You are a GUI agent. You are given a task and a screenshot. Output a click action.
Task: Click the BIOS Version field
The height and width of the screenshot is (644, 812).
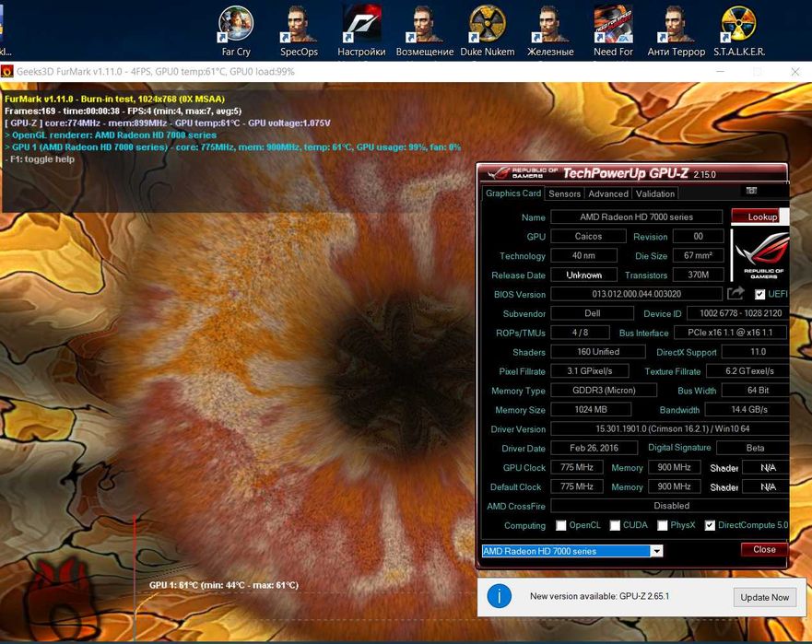[637, 294]
